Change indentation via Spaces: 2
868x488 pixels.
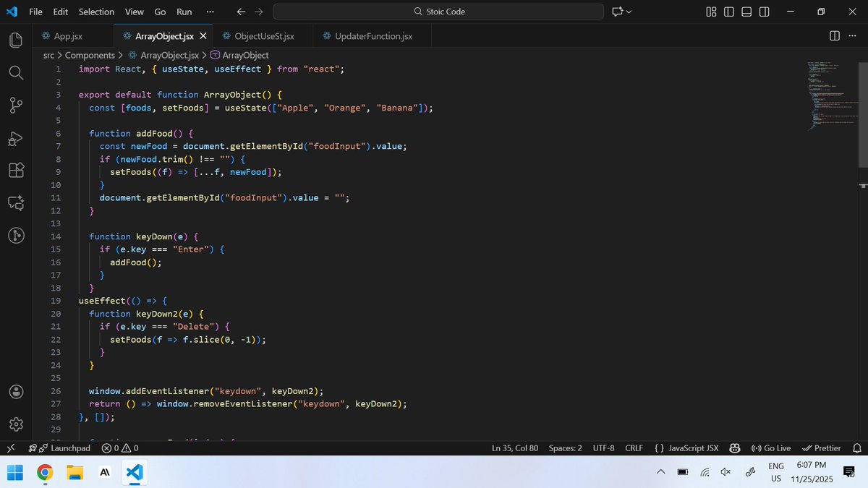[565, 448]
